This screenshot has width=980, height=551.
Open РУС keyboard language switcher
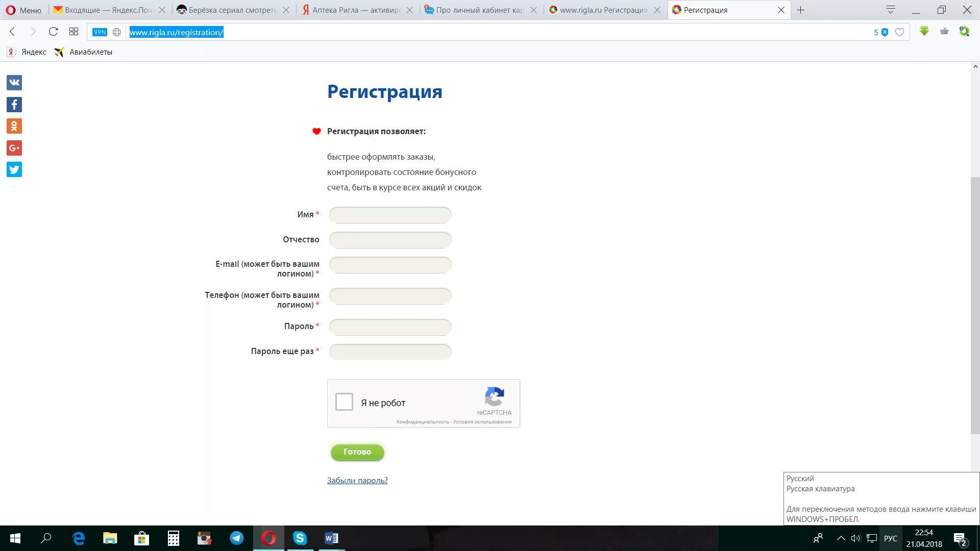pyautogui.click(x=890, y=538)
